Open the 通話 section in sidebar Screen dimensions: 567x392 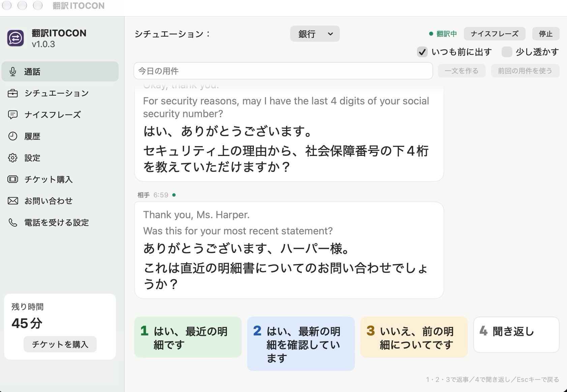(x=60, y=71)
